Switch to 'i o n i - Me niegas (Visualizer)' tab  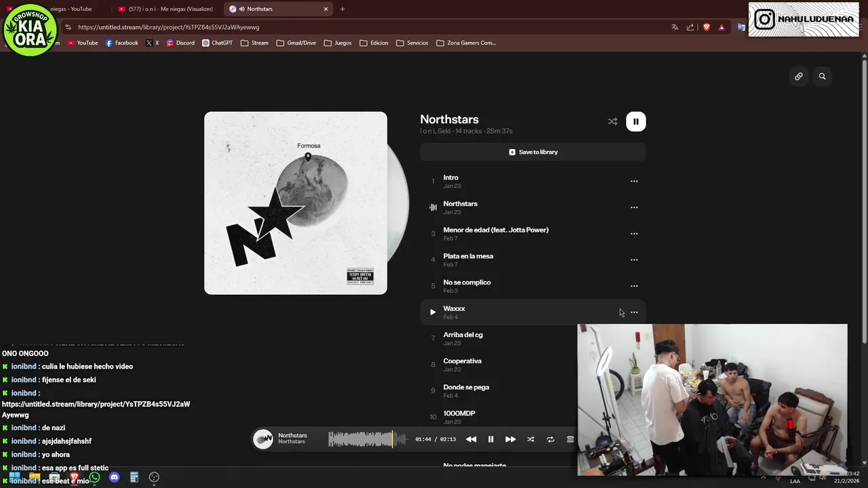(x=165, y=9)
